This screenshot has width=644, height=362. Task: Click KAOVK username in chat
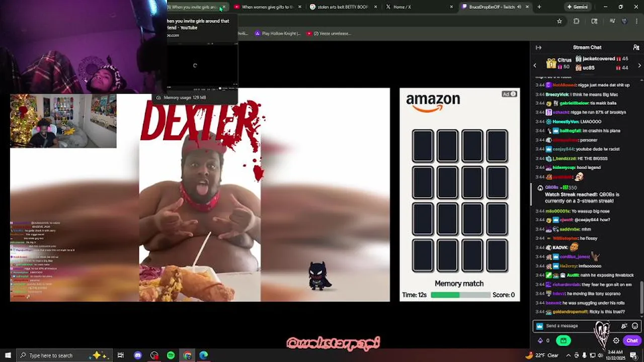coord(560,247)
